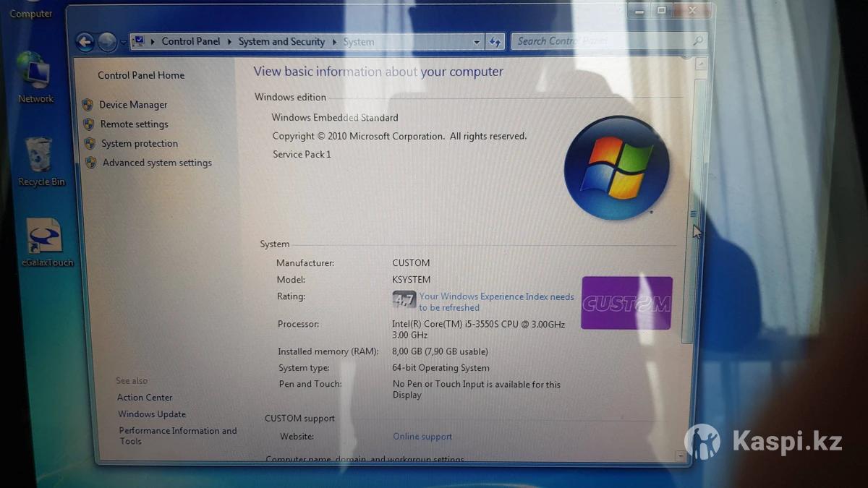Click 'View basic information about your computer' heading
868x488 pixels.
click(x=378, y=72)
